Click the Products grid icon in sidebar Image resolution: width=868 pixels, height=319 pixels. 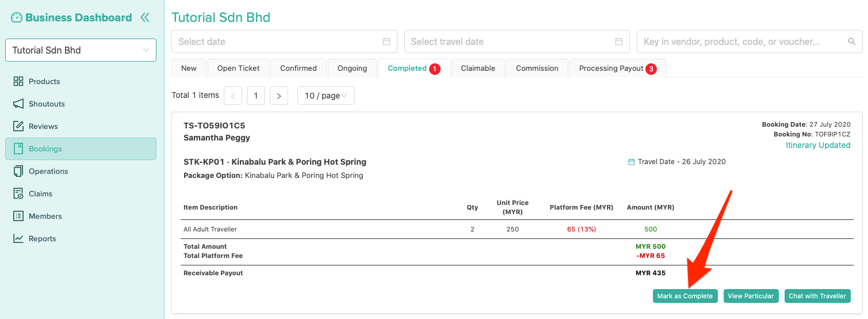pos(18,81)
